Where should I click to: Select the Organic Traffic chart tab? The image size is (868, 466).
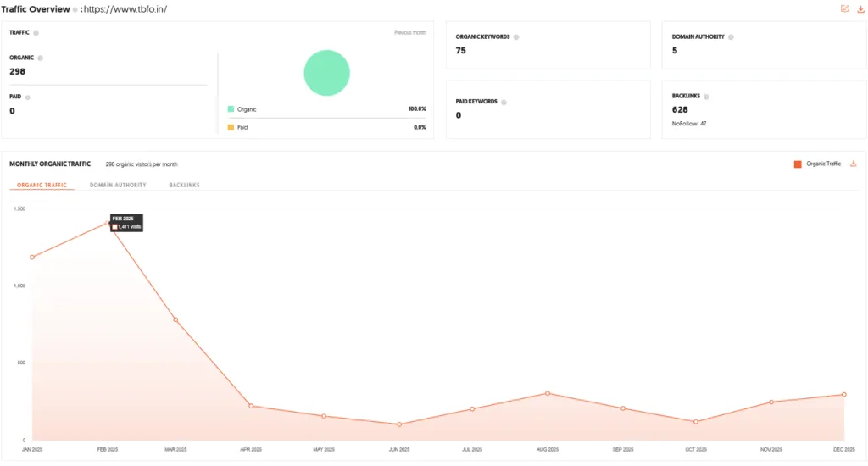[x=42, y=185]
